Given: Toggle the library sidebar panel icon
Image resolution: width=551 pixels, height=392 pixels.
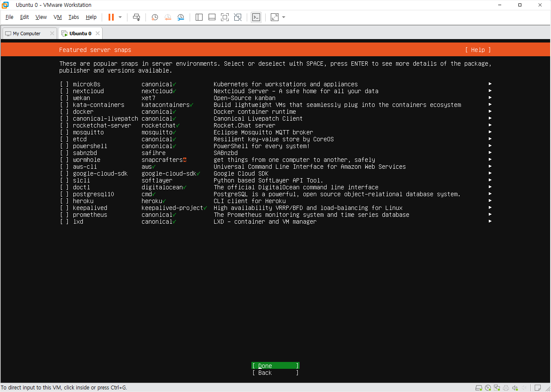Looking at the screenshot, I should (199, 17).
